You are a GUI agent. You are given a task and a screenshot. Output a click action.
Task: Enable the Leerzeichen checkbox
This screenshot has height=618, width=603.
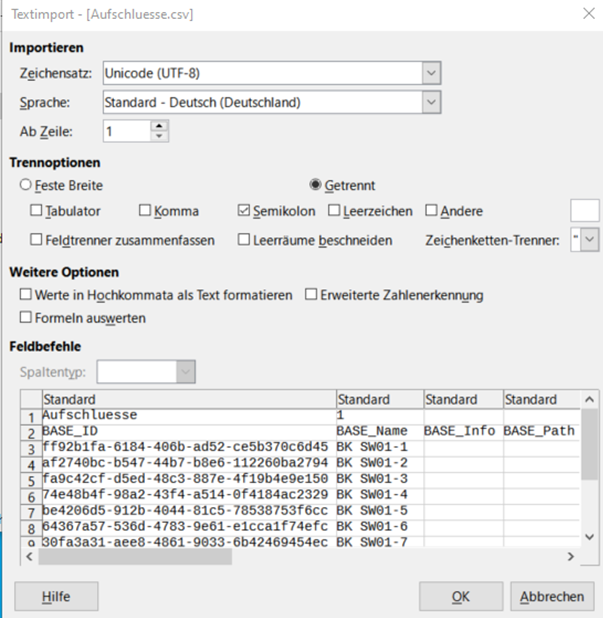coord(334,210)
